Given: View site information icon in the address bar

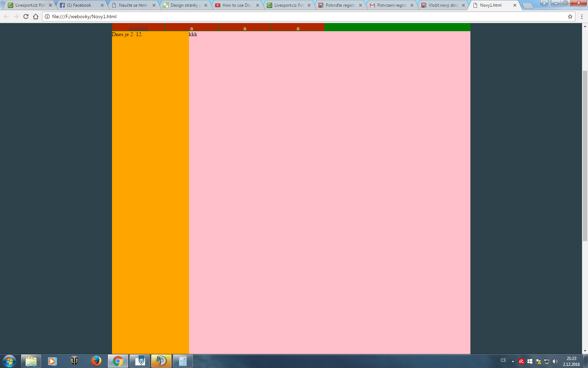Looking at the screenshot, I should [47, 16].
